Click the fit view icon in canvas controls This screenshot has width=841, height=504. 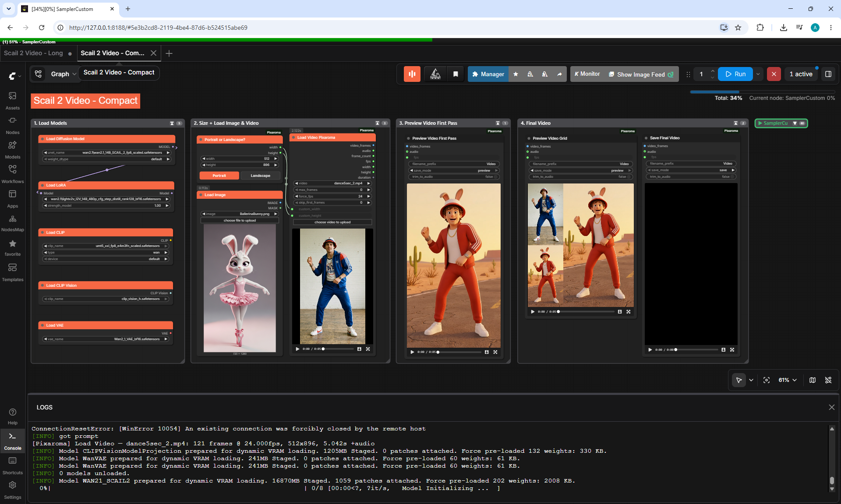(767, 380)
